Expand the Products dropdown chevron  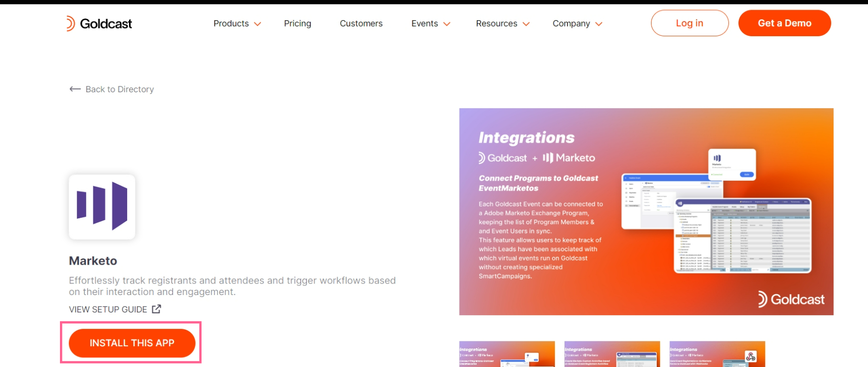coord(258,24)
